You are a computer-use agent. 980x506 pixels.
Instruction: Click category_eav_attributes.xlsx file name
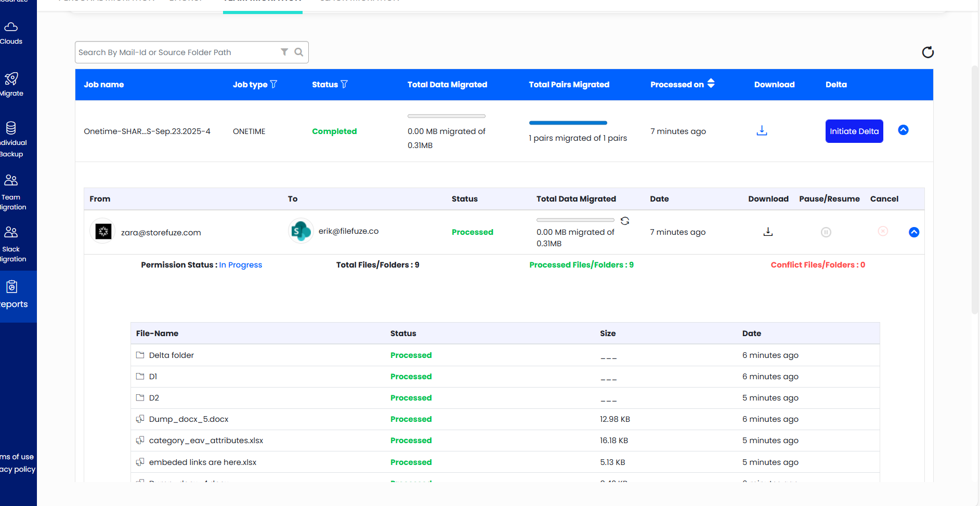[x=206, y=440]
